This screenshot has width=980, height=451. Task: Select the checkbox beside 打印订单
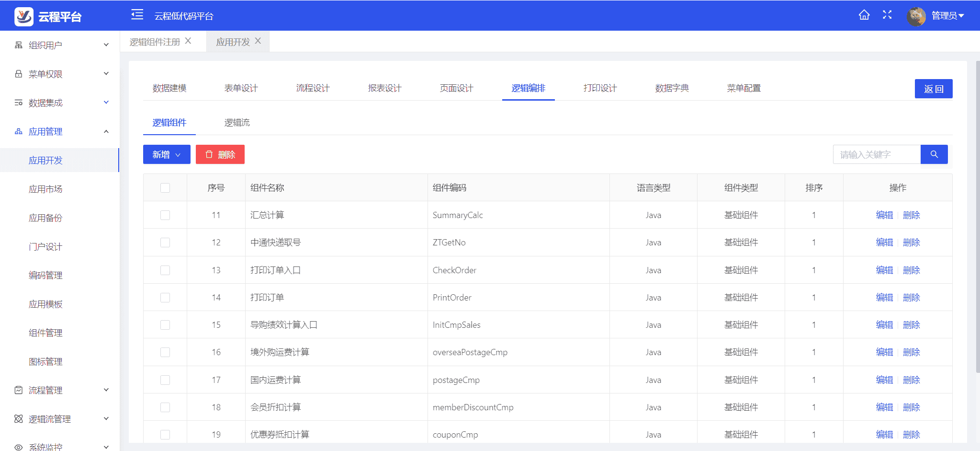(x=165, y=297)
